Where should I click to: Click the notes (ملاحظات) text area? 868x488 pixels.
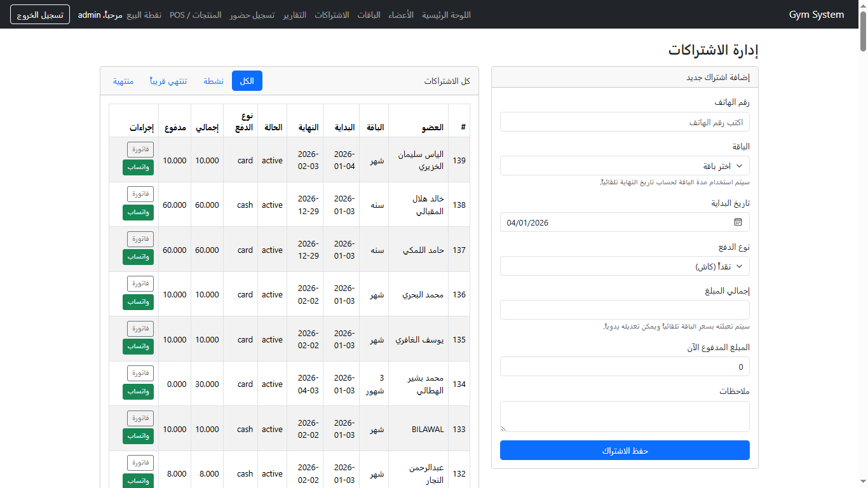click(624, 416)
